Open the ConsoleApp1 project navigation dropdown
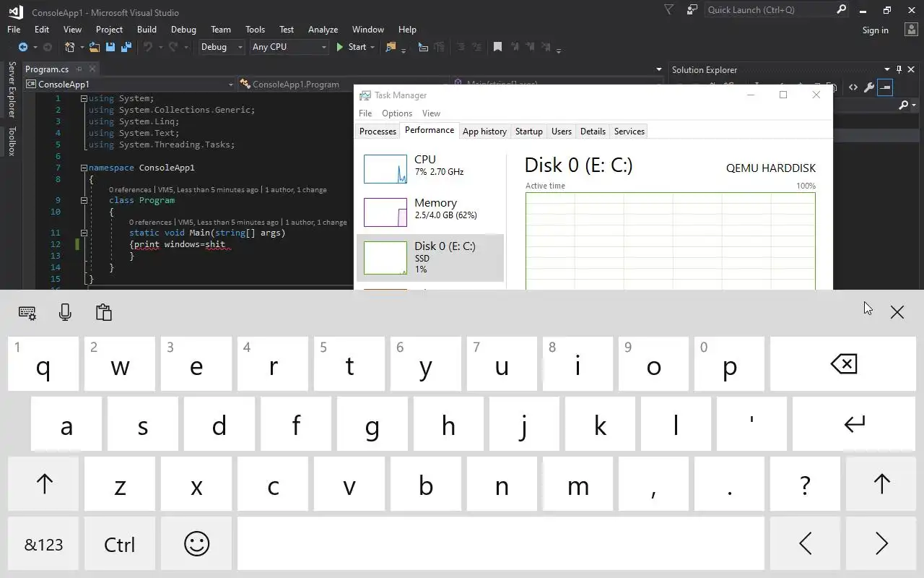 click(130, 85)
